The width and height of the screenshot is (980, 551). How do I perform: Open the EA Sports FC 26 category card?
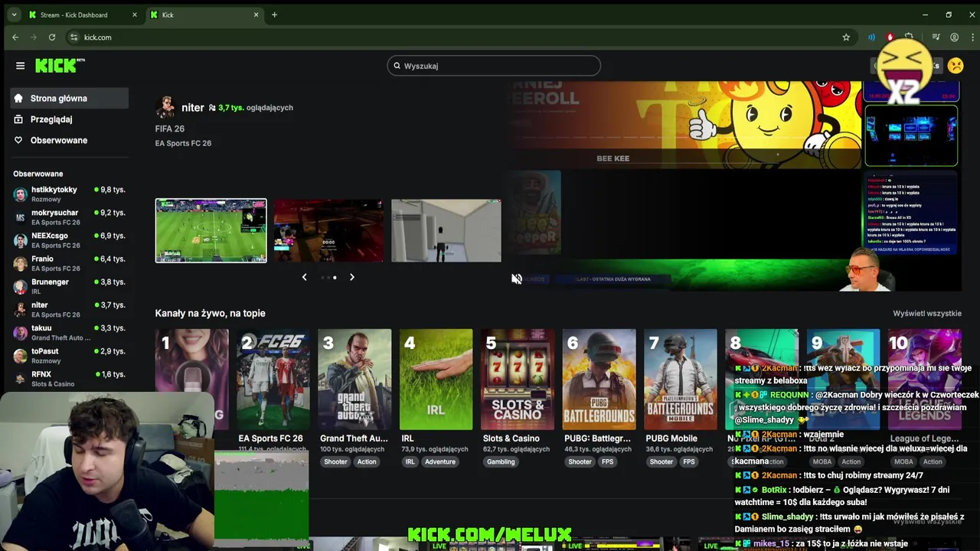pos(273,380)
